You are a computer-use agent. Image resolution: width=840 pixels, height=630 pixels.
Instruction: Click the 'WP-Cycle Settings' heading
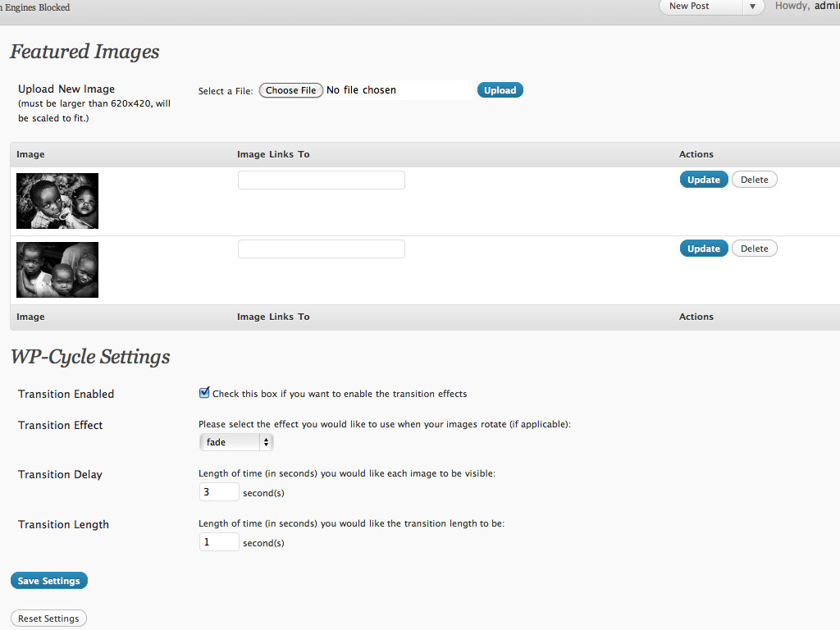(x=90, y=357)
